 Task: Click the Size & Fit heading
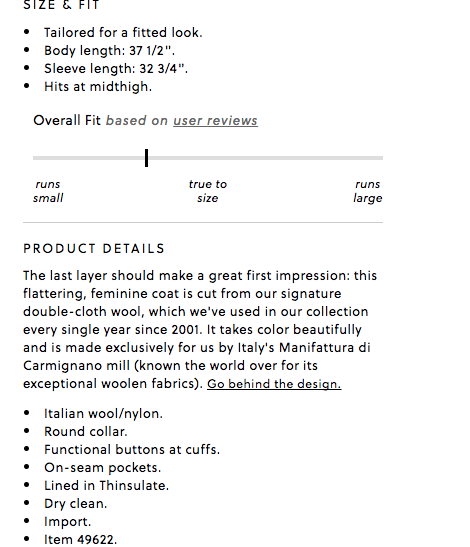click(61, 5)
